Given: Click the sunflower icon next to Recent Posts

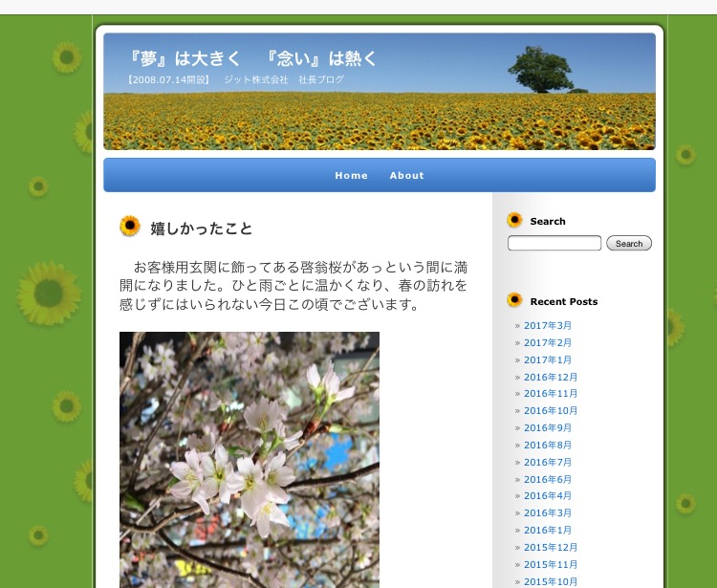Looking at the screenshot, I should click(514, 300).
